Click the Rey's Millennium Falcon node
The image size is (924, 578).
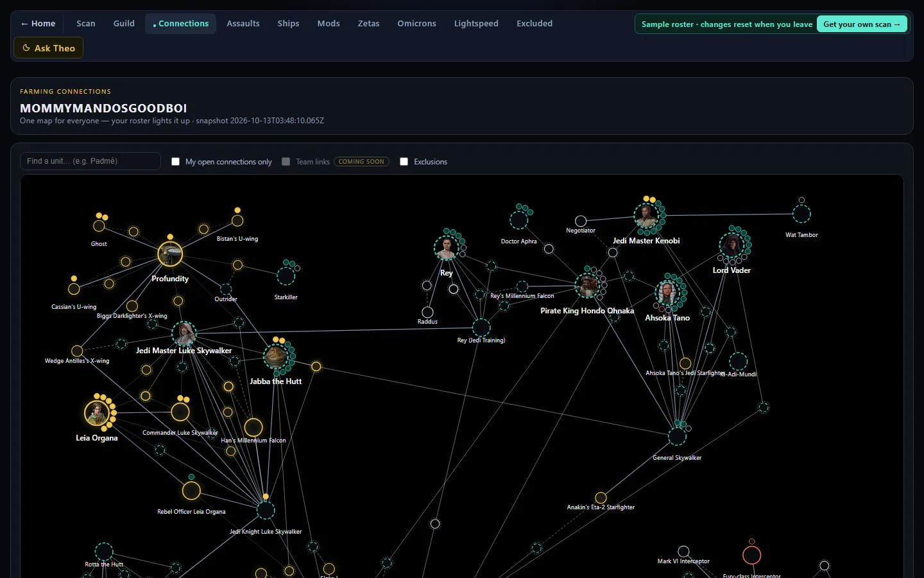pyautogui.click(x=522, y=286)
